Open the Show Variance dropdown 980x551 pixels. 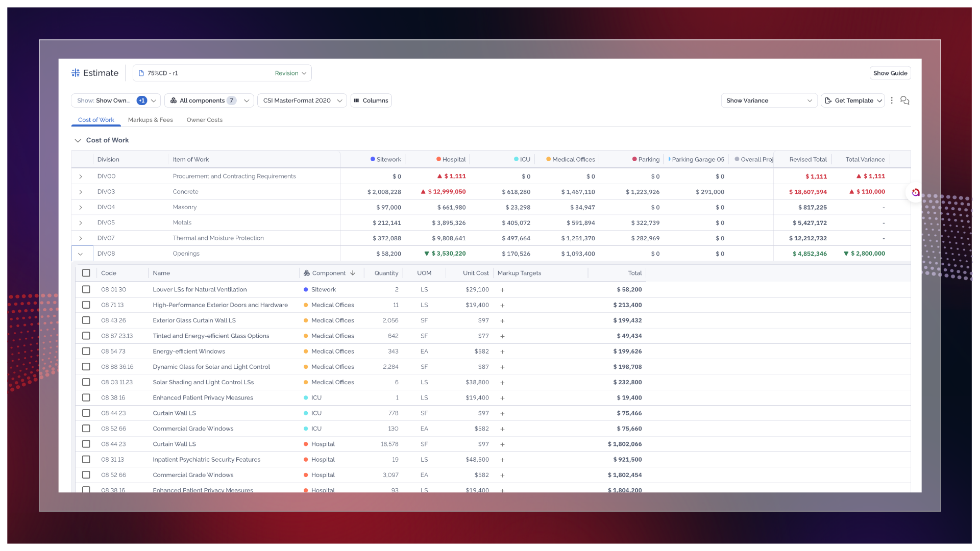pyautogui.click(x=769, y=101)
